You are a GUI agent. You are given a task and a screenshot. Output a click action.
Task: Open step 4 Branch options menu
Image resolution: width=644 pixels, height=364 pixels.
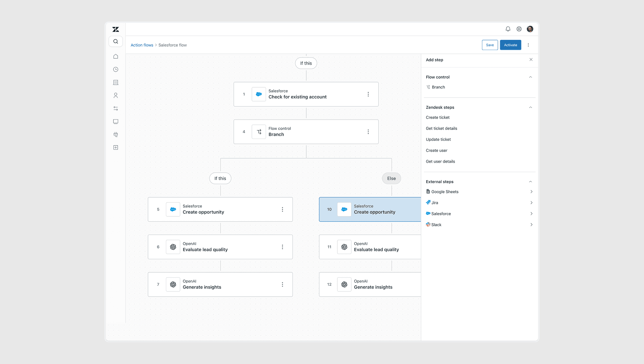(x=368, y=132)
